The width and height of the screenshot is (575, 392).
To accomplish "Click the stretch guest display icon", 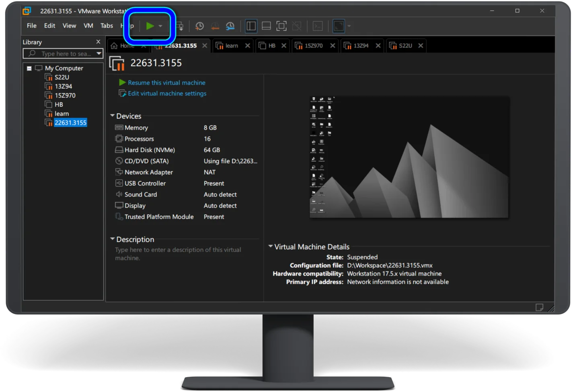I will [339, 26].
